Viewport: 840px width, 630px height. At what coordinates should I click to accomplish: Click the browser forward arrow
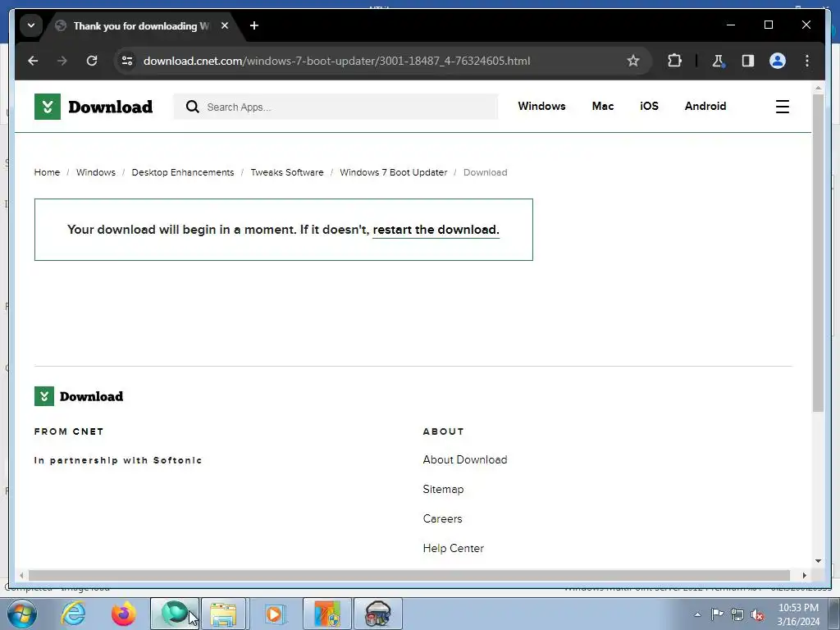tap(62, 61)
